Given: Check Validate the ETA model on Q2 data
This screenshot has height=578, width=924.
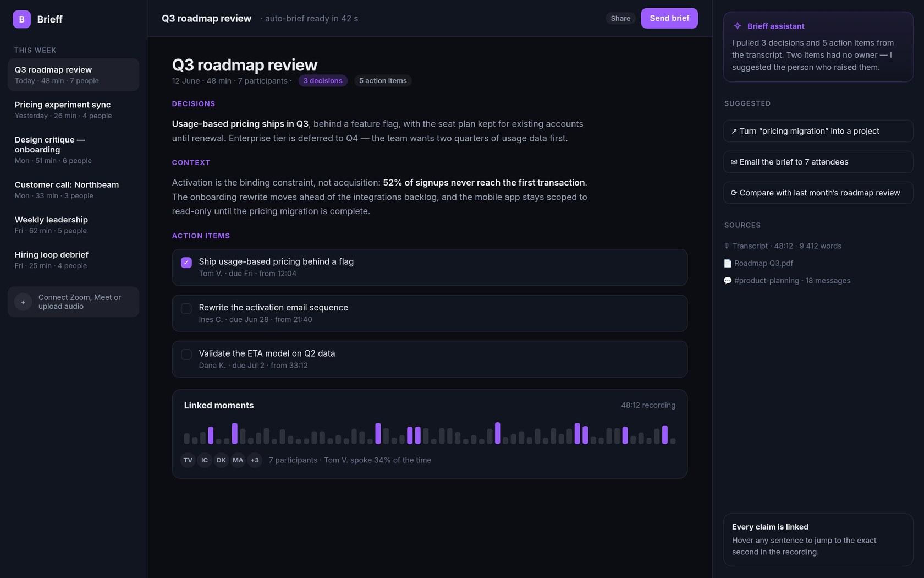Looking at the screenshot, I should pos(186,355).
